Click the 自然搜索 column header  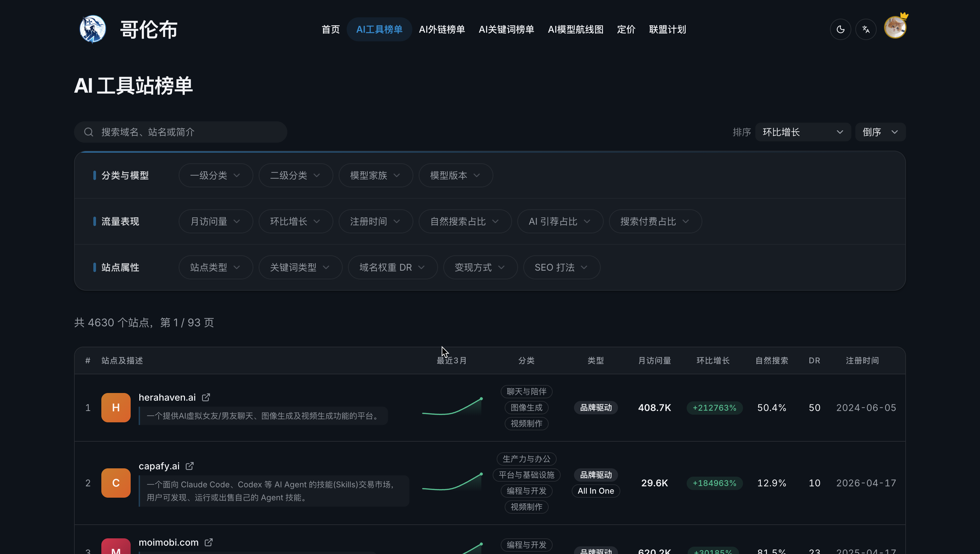(x=772, y=360)
